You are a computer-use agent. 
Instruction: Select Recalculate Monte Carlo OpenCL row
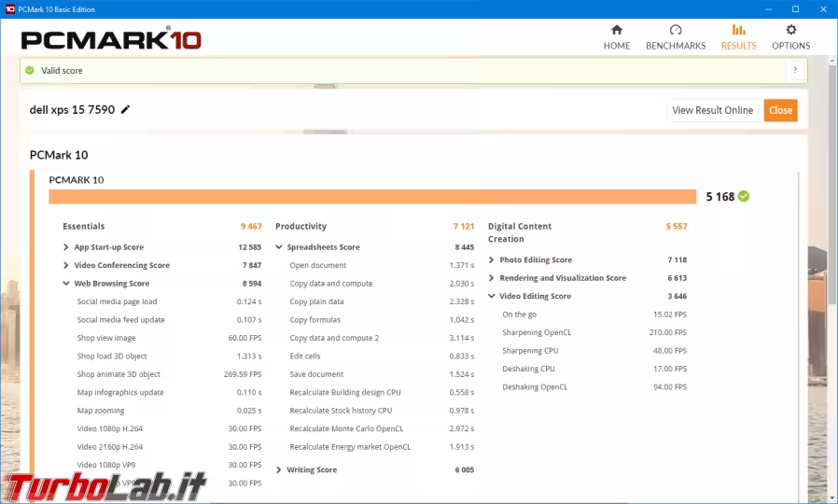coord(382,429)
